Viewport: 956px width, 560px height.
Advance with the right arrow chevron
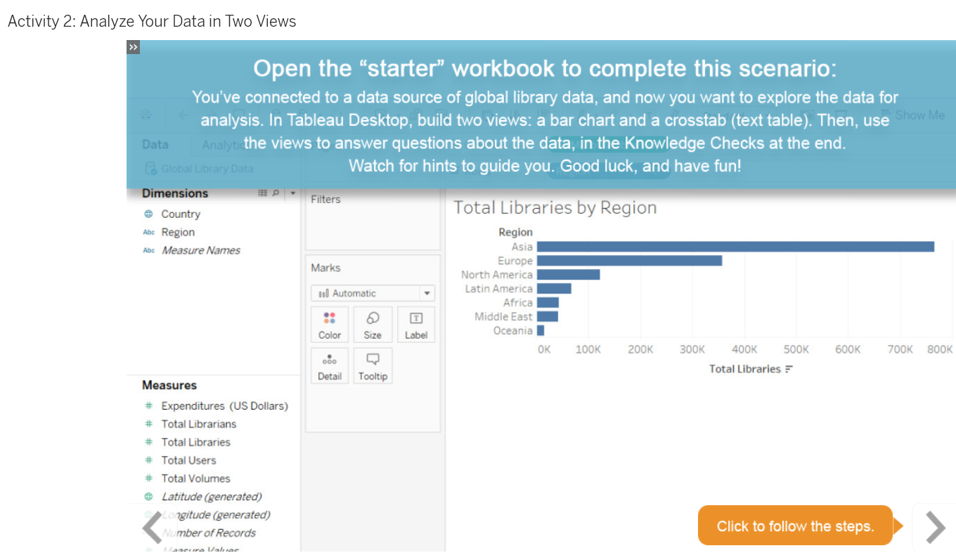tap(935, 527)
